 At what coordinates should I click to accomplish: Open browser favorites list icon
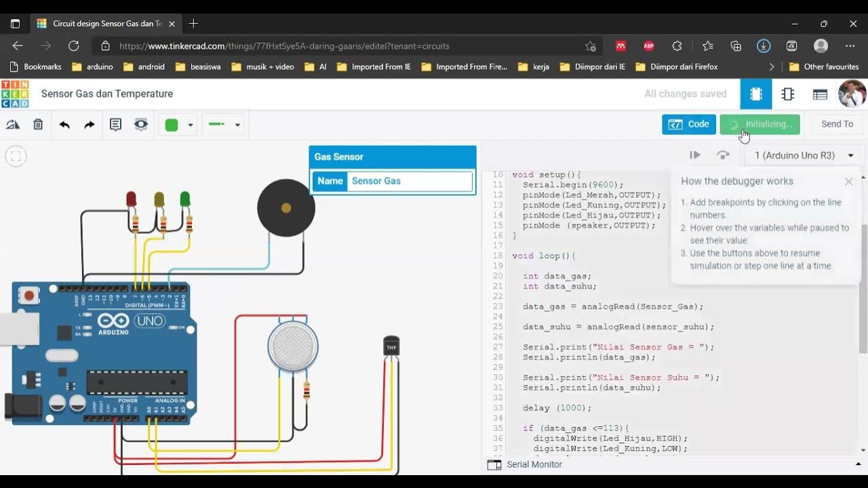pos(708,46)
